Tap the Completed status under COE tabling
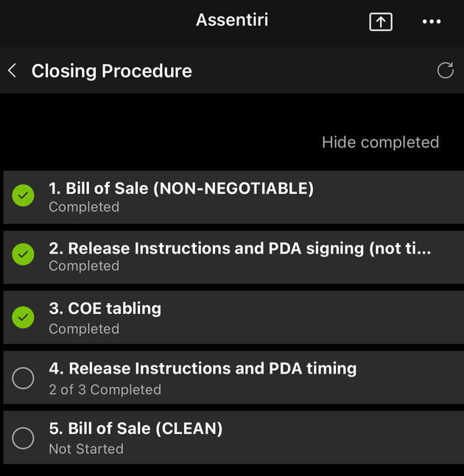The width and height of the screenshot is (464, 476). pos(84,329)
